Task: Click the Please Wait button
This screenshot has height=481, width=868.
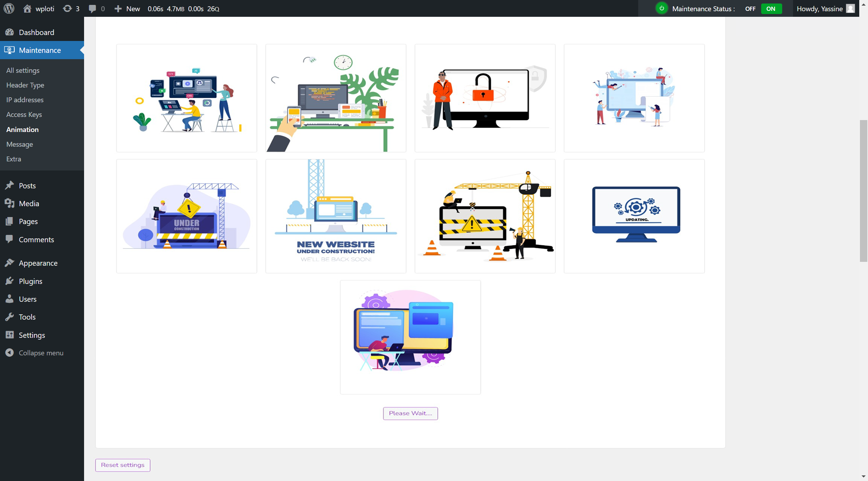Action: tap(410, 413)
